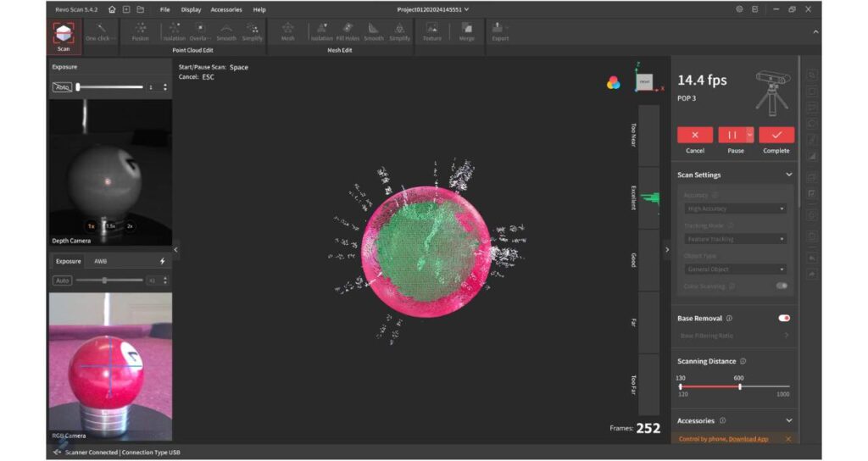
Task: Toggle the Color Scanning switch
Action: 782,286
